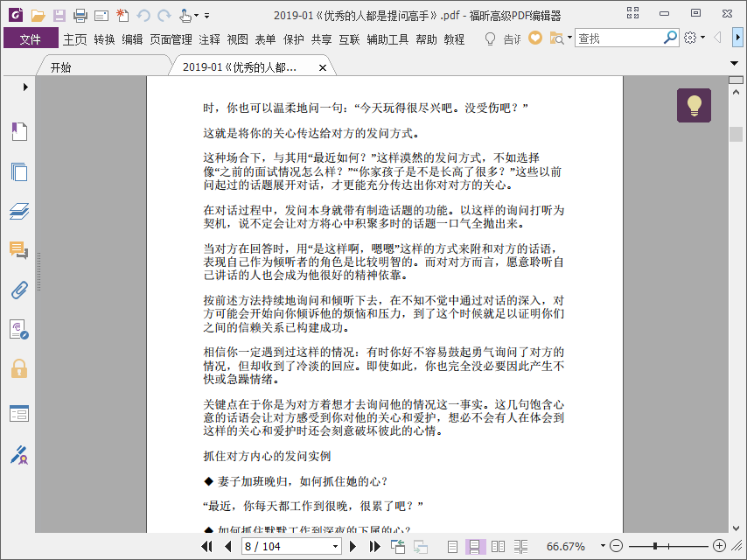
Task: Open the folder search icon
Action: click(x=556, y=38)
